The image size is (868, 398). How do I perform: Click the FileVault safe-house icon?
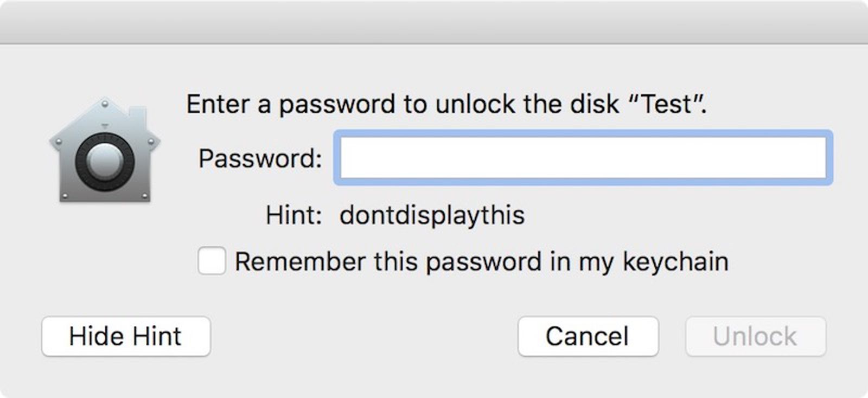click(105, 151)
